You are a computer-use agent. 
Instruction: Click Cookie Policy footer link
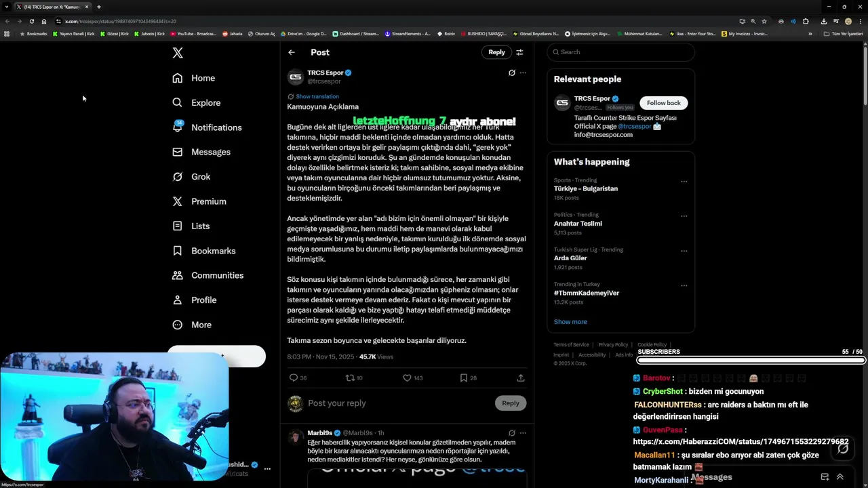point(652,345)
